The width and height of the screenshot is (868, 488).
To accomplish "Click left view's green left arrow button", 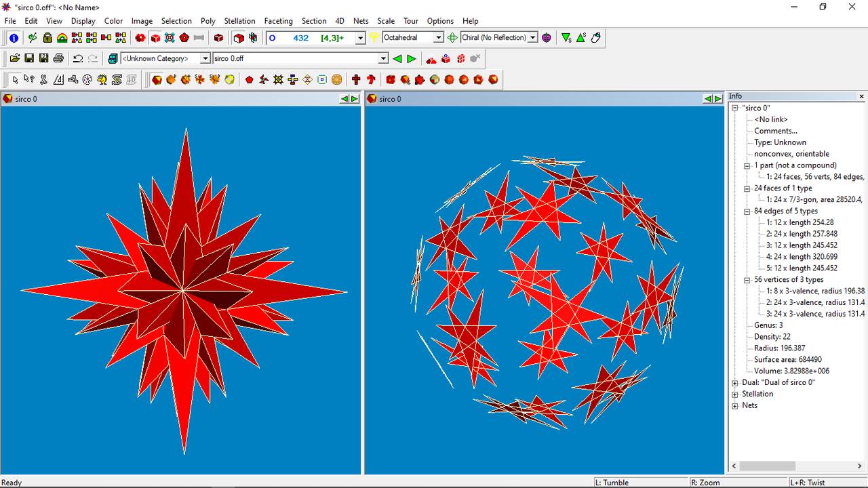I will tap(344, 99).
